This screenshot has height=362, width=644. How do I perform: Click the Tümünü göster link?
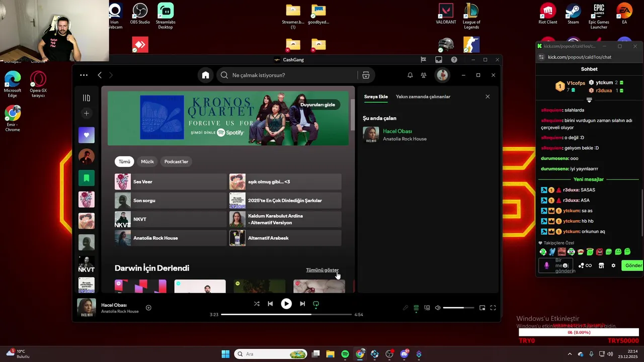coord(323,270)
